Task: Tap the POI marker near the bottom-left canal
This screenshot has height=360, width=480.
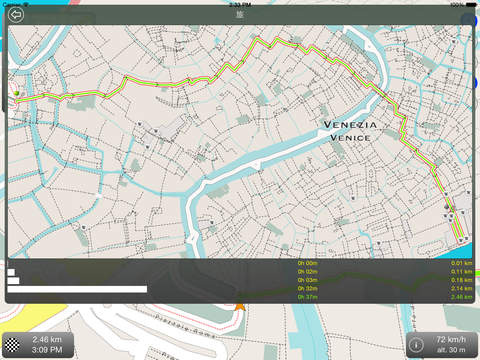Action: point(84,227)
